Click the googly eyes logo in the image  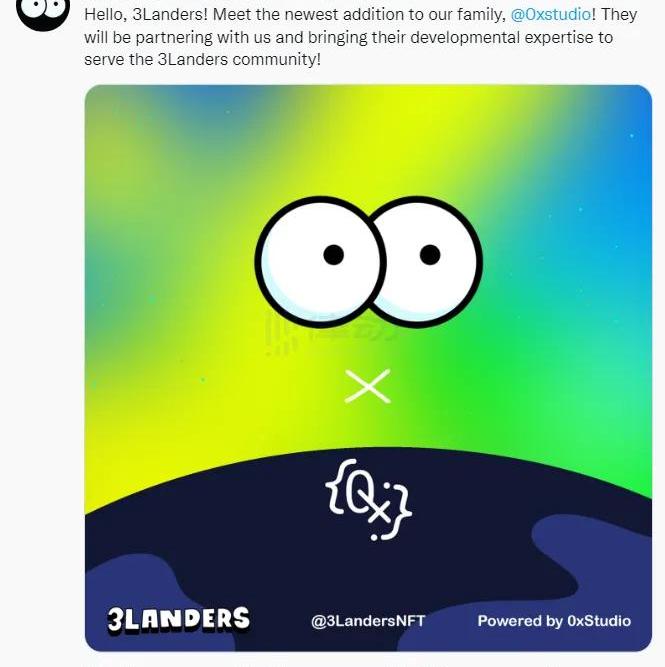[x=368, y=262]
